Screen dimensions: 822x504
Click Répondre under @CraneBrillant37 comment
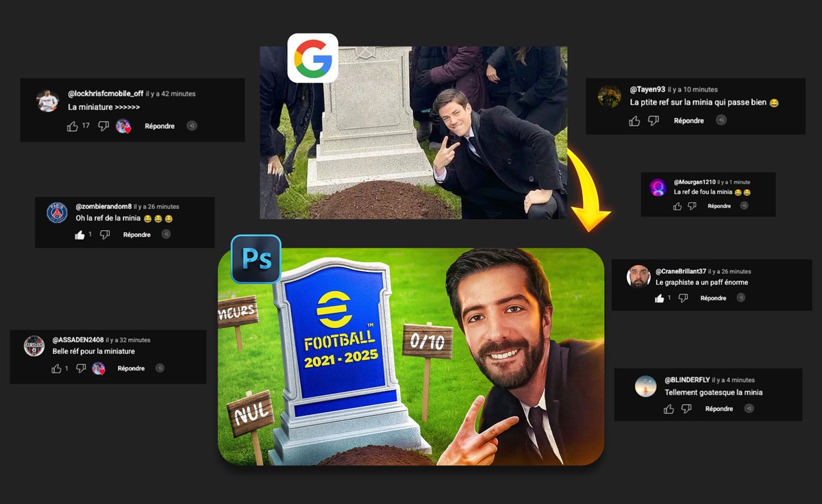coord(713,298)
